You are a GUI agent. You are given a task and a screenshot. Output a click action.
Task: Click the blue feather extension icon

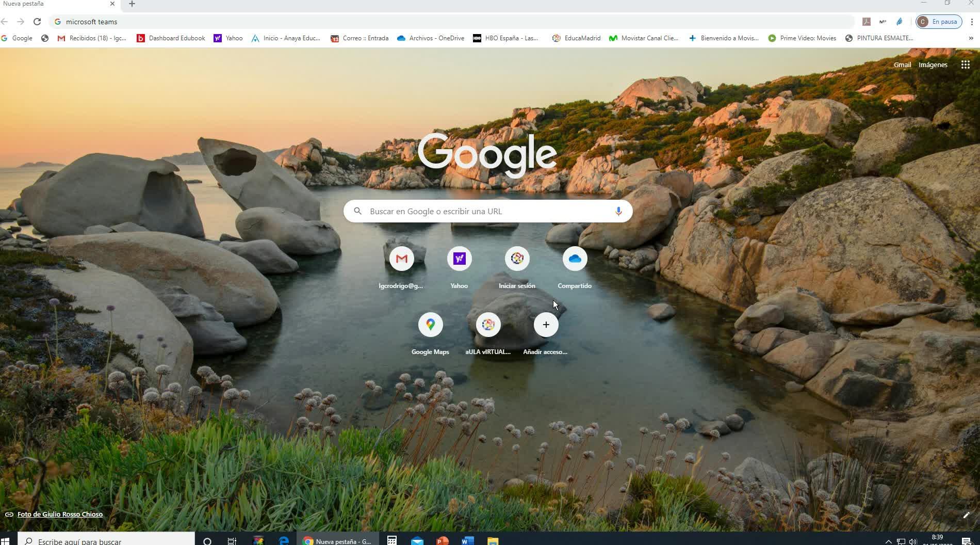900,22
